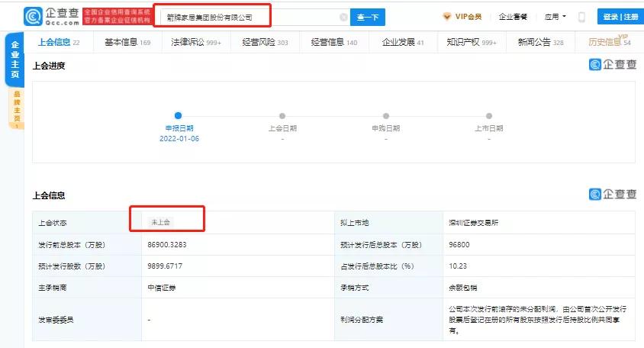Click the 申购日期 timeline dot
Viewport: 644px width, 348px height.
pyautogui.click(x=385, y=116)
